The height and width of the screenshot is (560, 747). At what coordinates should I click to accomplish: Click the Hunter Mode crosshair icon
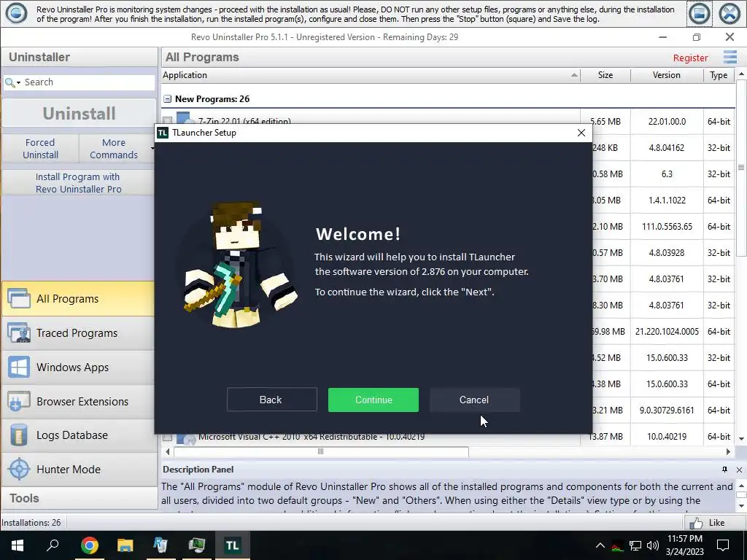click(20, 470)
